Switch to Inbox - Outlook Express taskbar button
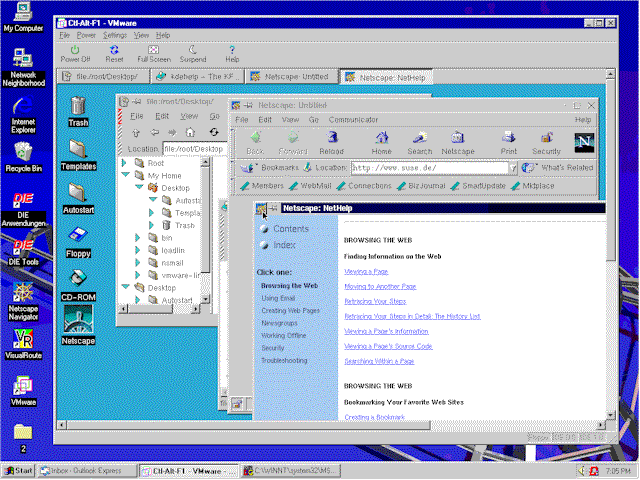This screenshot has height=480, width=640. (87, 471)
